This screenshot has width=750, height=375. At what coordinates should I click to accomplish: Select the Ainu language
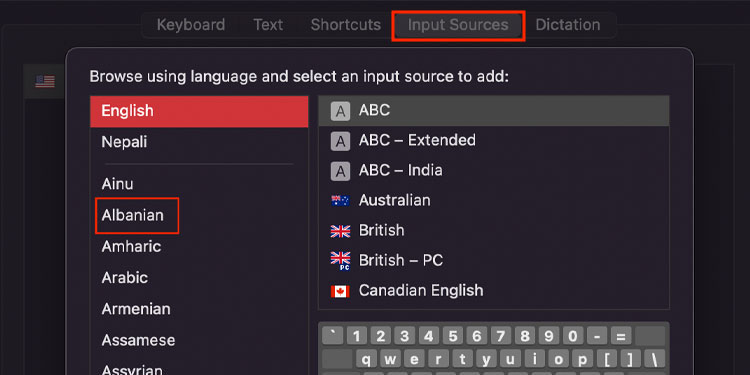[x=199, y=184]
